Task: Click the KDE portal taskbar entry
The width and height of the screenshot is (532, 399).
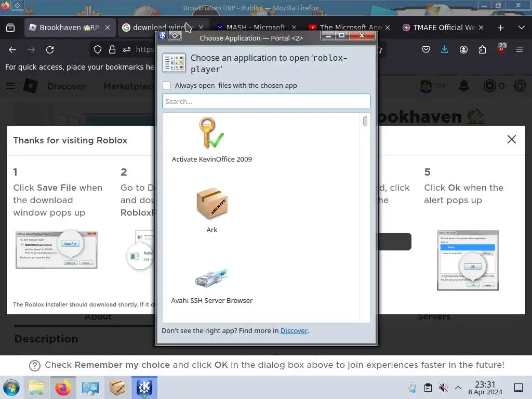Action: point(144,388)
